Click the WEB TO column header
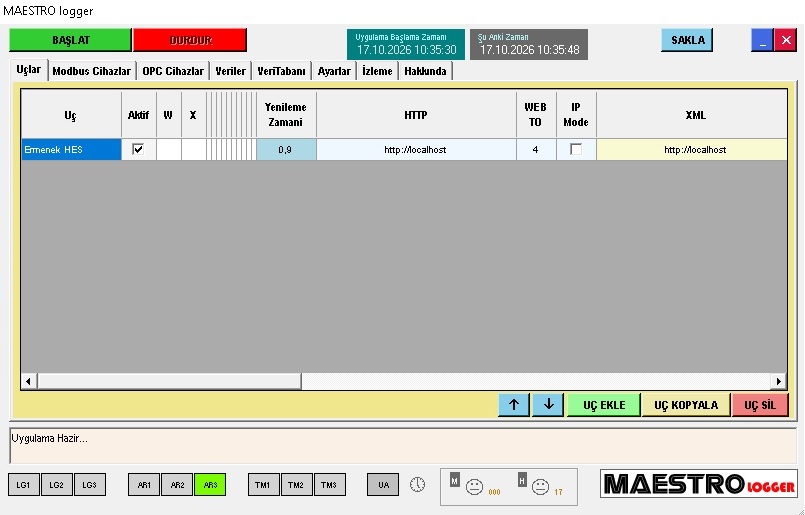 tap(536, 115)
